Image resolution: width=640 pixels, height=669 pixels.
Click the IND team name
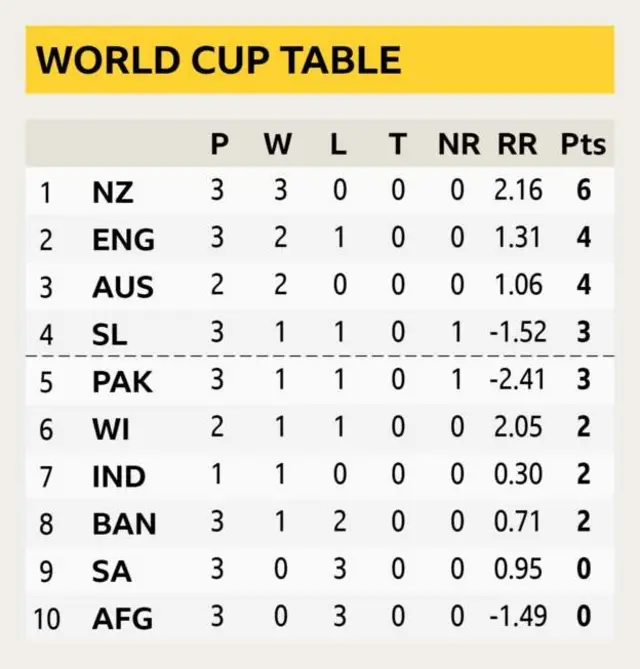coord(118,477)
